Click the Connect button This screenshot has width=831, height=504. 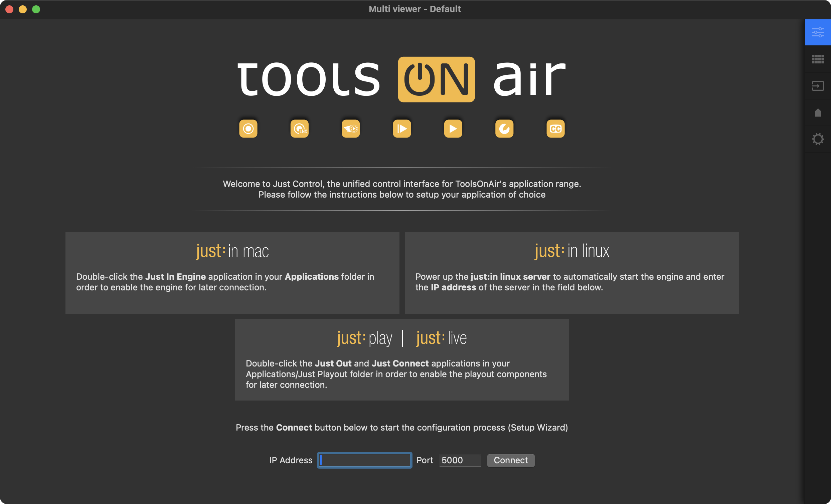click(511, 460)
